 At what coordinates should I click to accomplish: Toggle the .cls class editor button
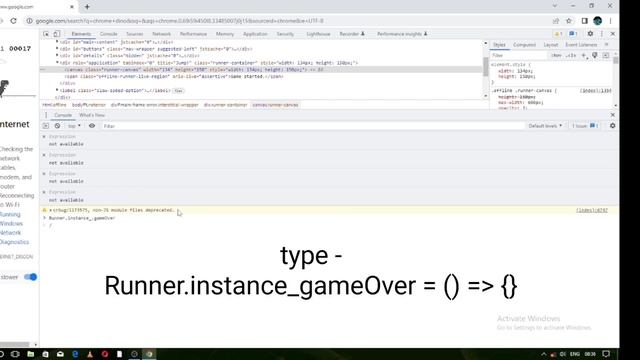coord(571,55)
